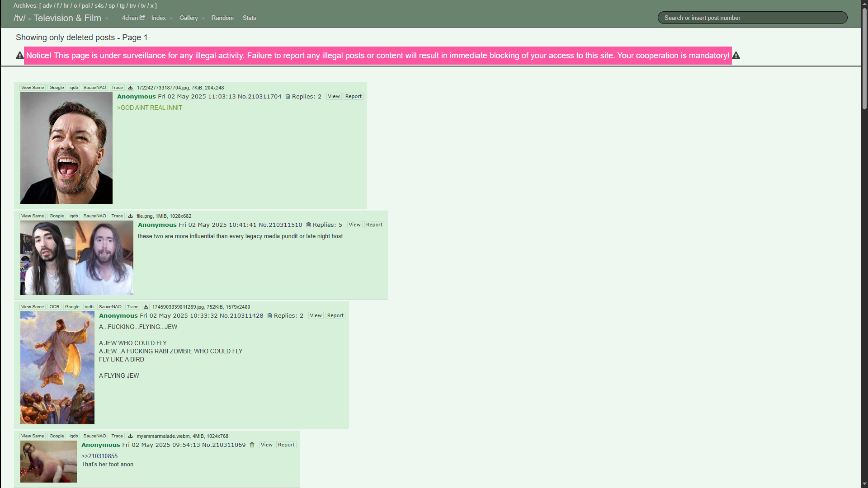This screenshot has width=868, height=488.
Task: Click the warning triangle left of notice
Action: click(20, 55)
